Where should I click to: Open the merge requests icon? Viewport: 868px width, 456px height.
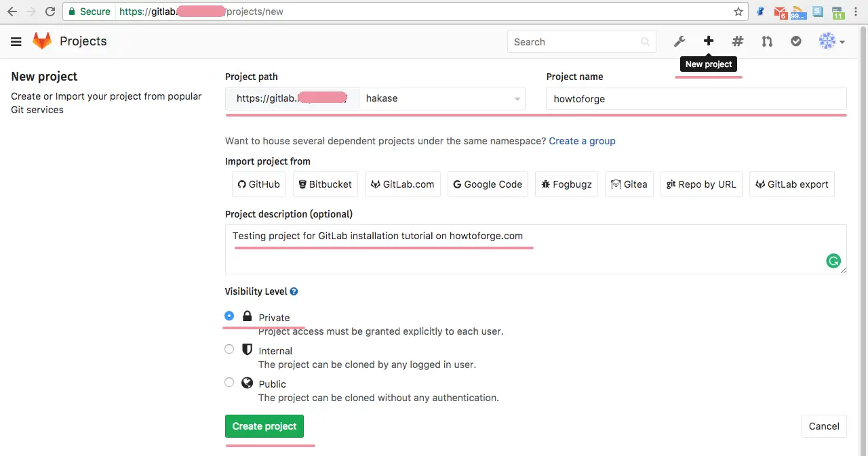click(767, 41)
